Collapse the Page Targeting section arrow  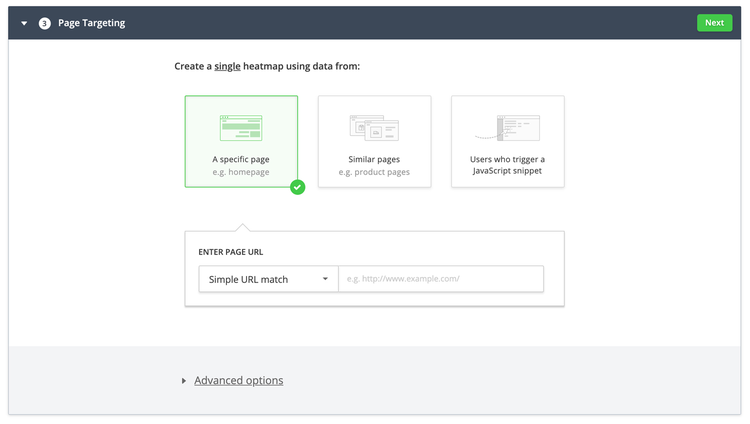[x=24, y=23]
